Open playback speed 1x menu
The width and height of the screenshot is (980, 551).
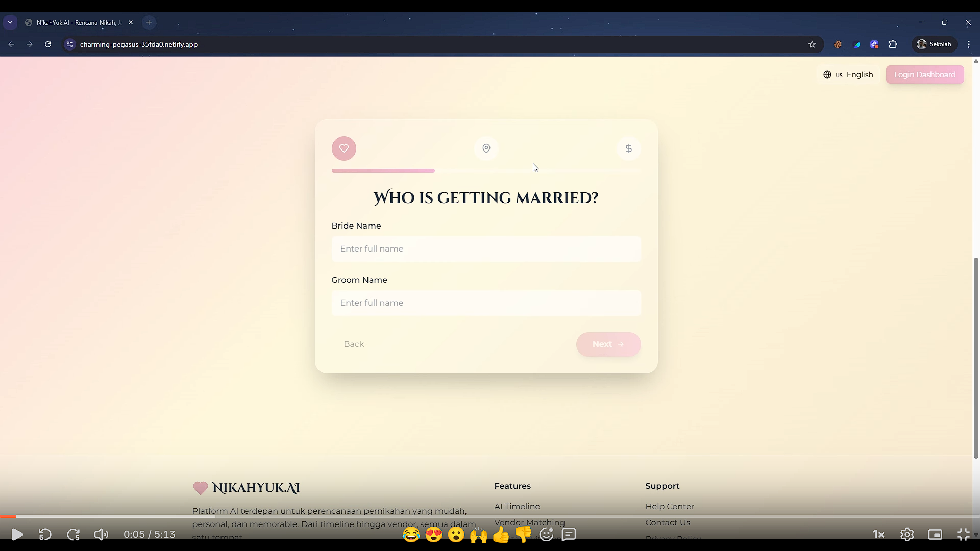[x=878, y=534]
